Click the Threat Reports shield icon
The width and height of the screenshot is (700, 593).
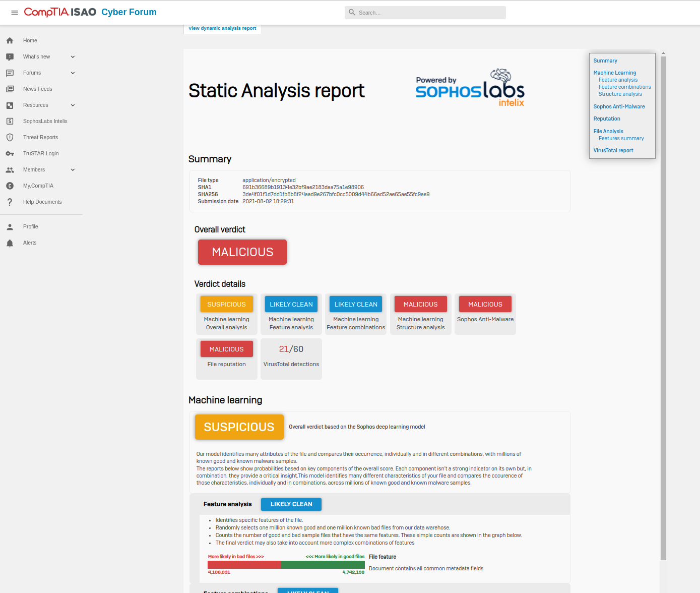click(10, 137)
